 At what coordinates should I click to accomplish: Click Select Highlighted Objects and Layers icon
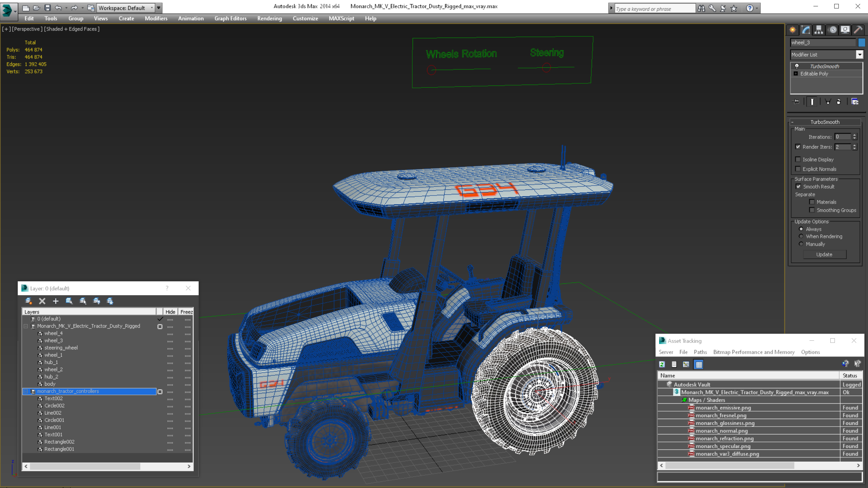[69, 301]
